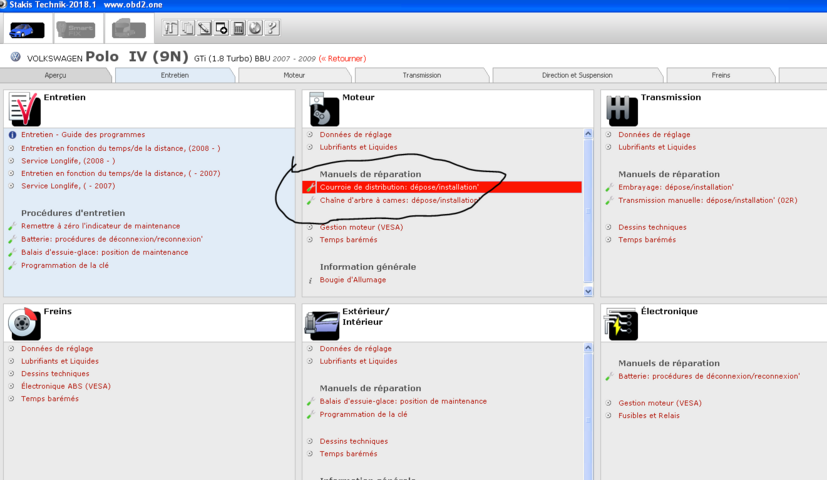Open Chaîne d'arbre à cames dépose/installation
Image resolution: width=827 pixels, height=480 pixels.
click(x=399, y=200)
